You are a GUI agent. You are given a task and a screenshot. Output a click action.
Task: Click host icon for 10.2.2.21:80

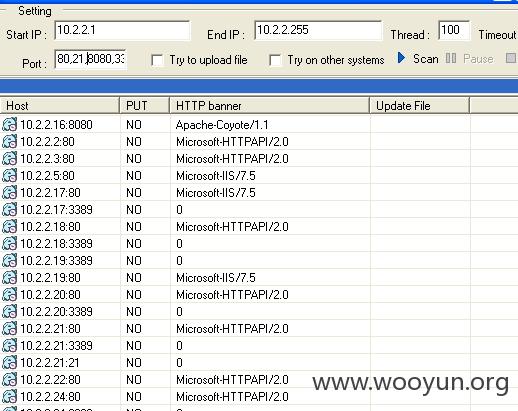tap(9, 329)
